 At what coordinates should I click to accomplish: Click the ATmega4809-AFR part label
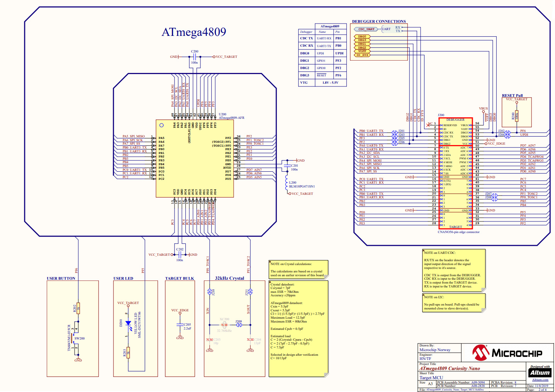click(231, 118)
